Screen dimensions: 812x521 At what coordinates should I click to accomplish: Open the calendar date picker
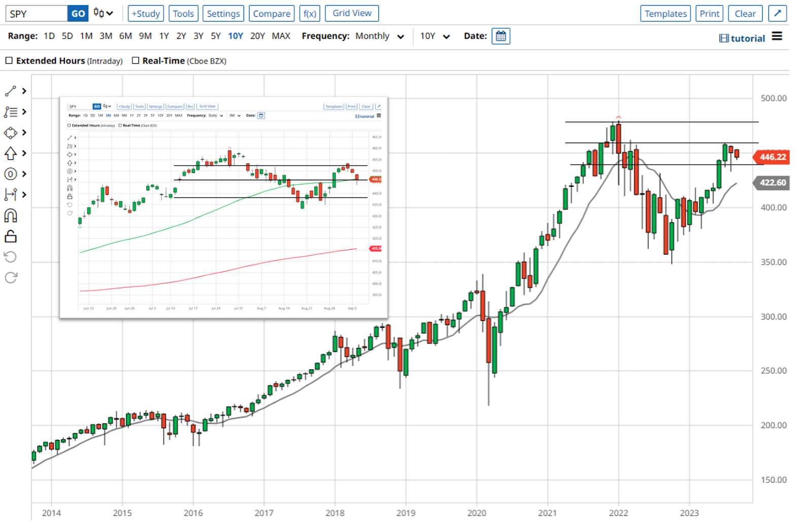pos(500,36)
